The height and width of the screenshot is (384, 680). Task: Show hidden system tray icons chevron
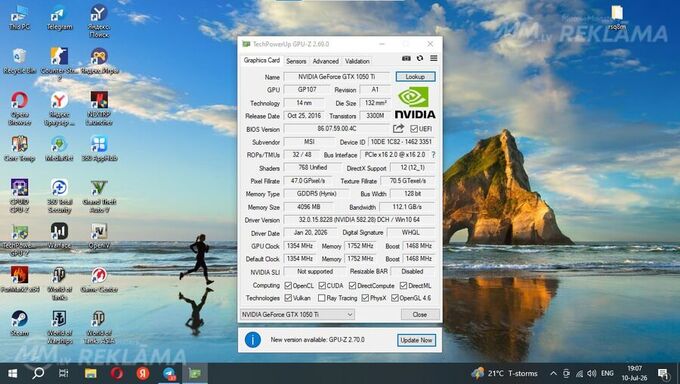point(553,374)
